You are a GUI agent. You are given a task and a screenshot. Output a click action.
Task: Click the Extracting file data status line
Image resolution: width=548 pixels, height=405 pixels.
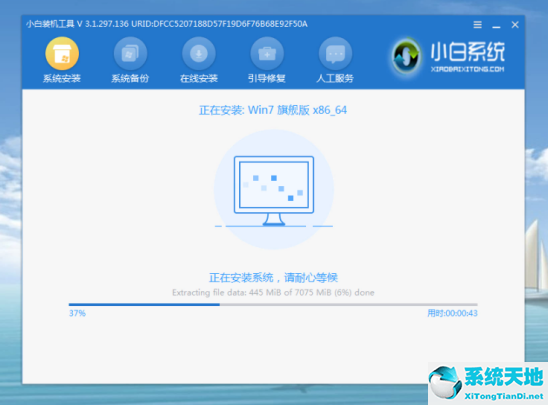(273, 292)
